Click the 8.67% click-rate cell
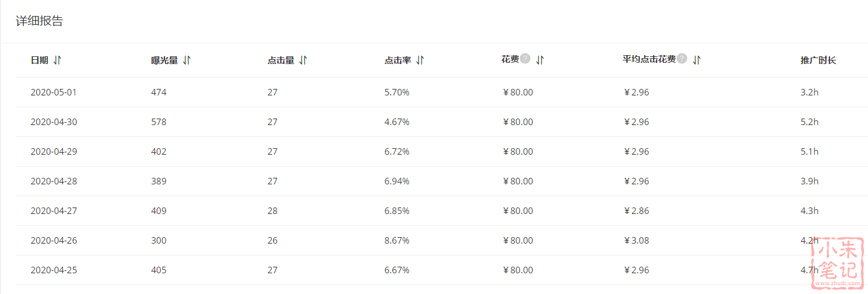 click(397, 241)
